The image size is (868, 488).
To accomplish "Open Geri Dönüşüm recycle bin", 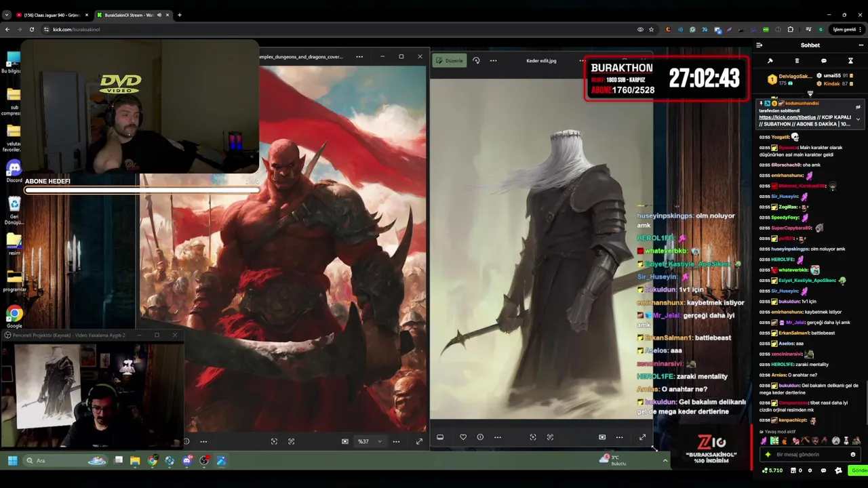I will [x=14, y=210].
